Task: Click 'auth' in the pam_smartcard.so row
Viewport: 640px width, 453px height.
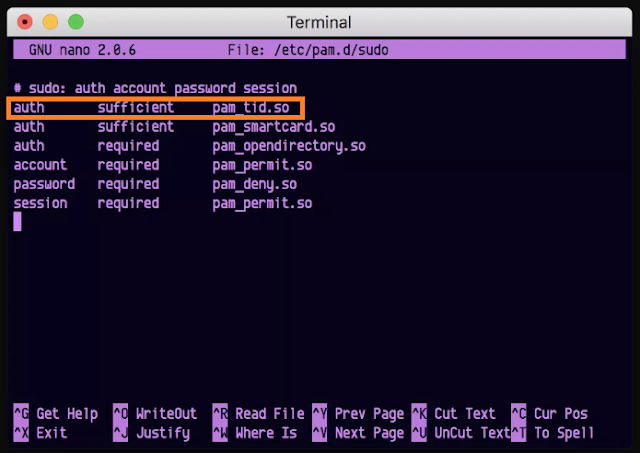Action: (x=29, y=127)
